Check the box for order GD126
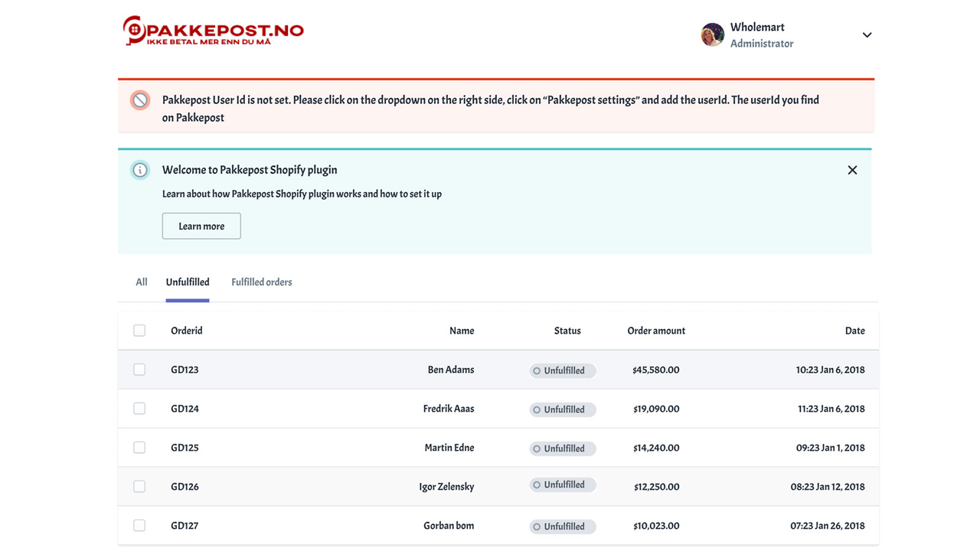Image resolution: width=980 pixels, height=551 pixels. pos(139,487)
